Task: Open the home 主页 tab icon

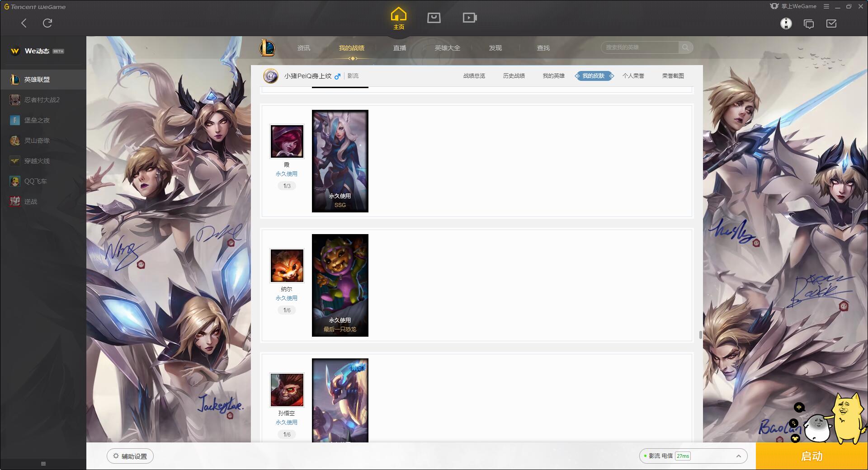Action: click(x=398, y=19)
